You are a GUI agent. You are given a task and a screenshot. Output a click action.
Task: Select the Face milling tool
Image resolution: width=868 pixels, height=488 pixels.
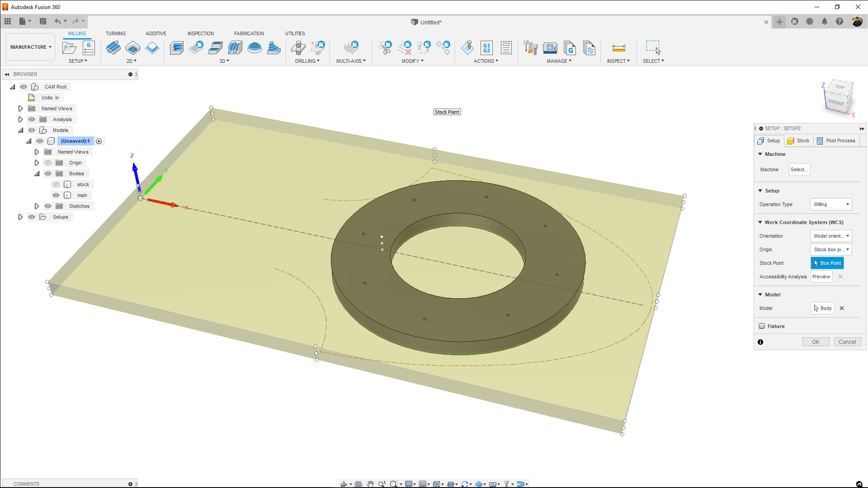[113, 48]
